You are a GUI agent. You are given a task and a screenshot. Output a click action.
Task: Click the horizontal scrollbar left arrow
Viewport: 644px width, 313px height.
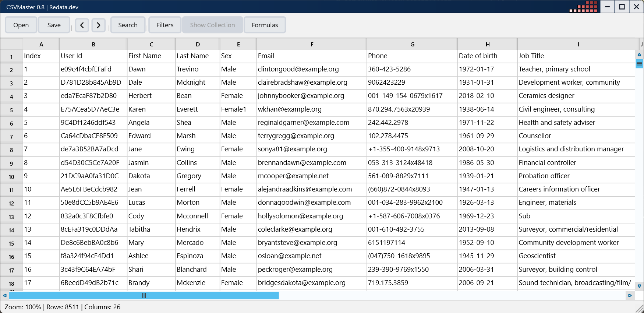click(5, 295)
